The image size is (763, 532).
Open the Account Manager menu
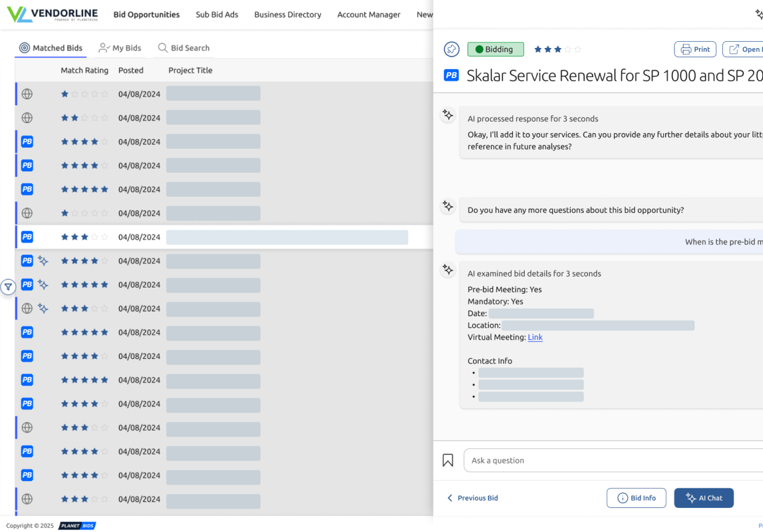click(368, 15)
